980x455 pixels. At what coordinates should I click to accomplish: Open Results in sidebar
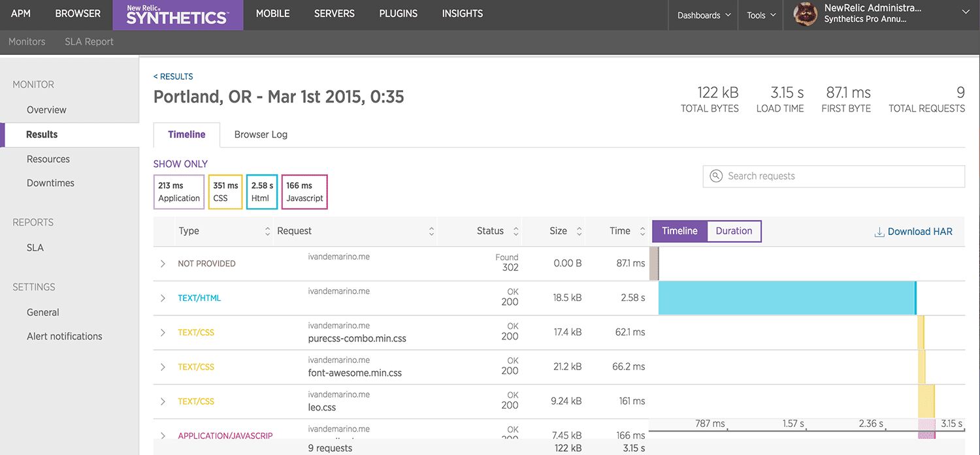click(42, 134)
